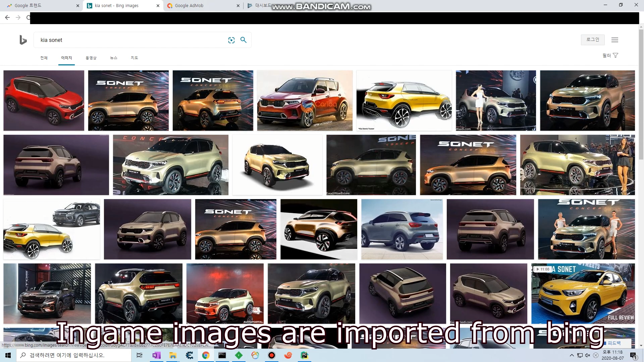644x362 pixels.
Task: Select the 이미지 tab
Action: pyautogui.click(x=66, y=58)
